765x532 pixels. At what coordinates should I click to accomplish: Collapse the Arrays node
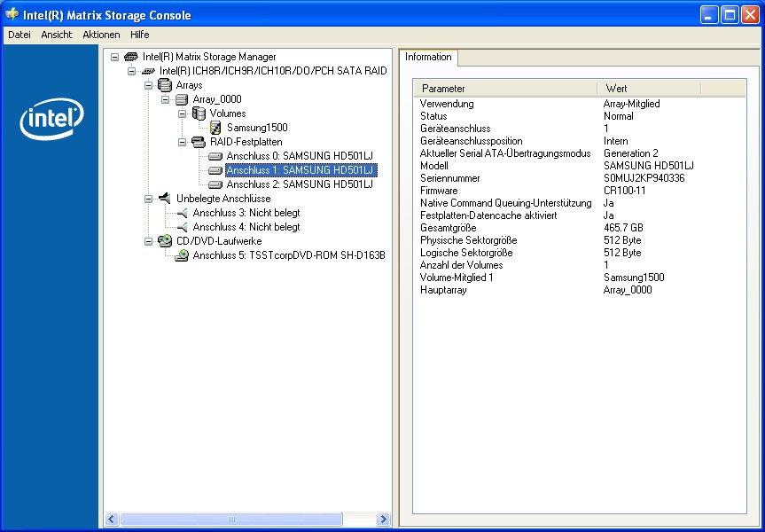click(148, 85)
